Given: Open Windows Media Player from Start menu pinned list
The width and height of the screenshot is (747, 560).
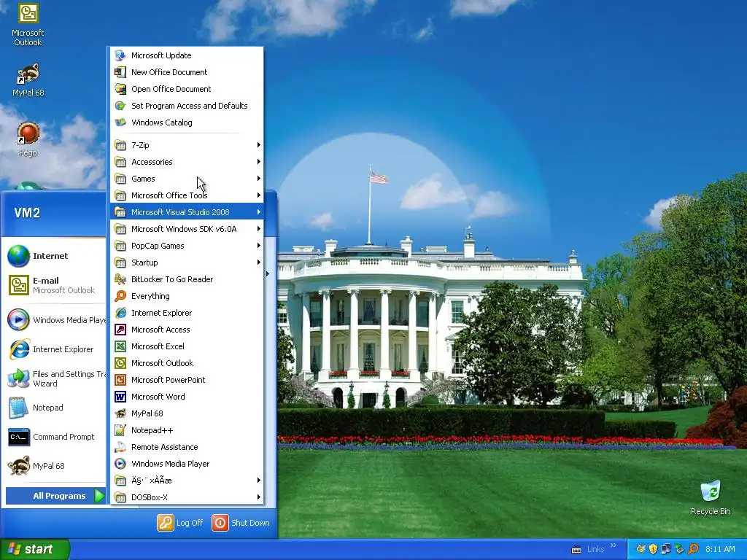Looking at the screenshot, I should tap(55, 320).
